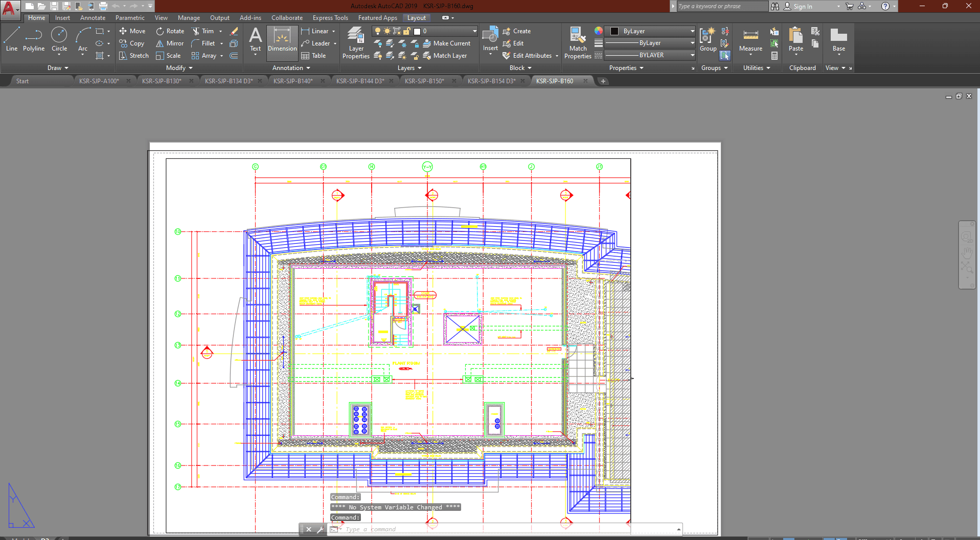Click Make Current layer button
This screenshot has height=540, width=980.
point(446,43)
